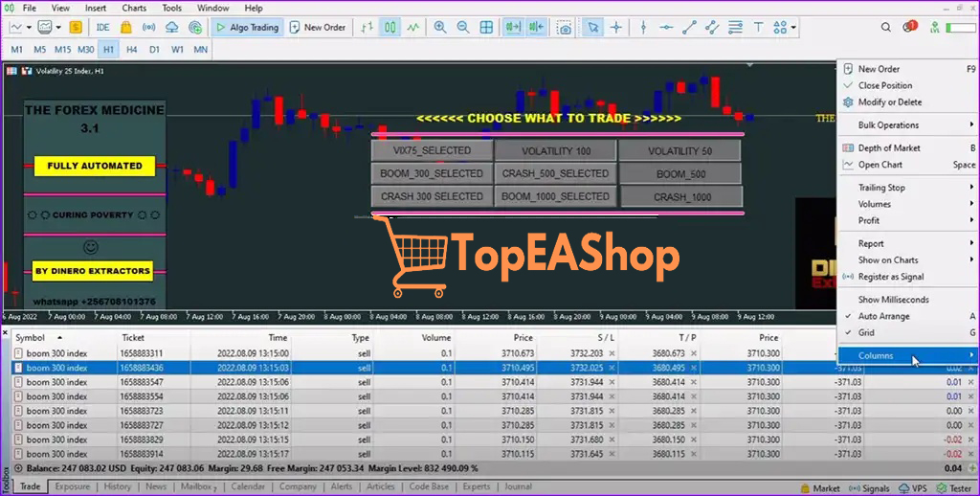
Task: Open the IDE MetaEditor icon
Action: pos(102,28)
